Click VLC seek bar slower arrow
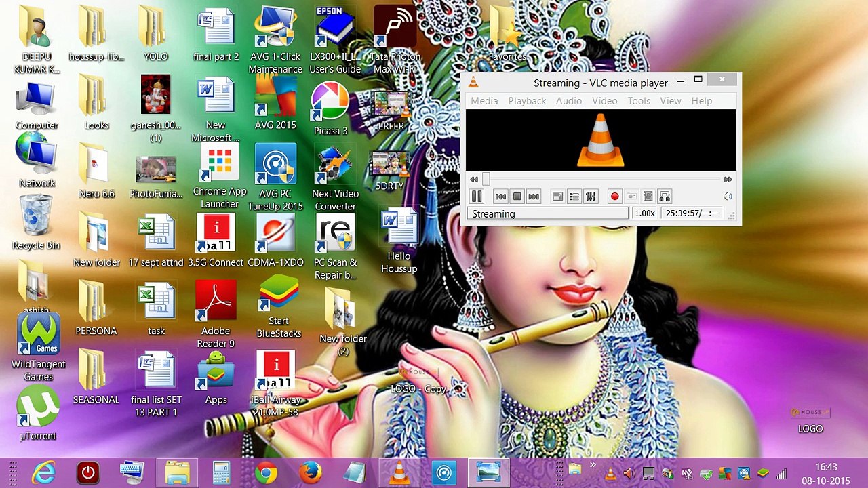This screenshot has height=488, width=868. pos(474,180)
